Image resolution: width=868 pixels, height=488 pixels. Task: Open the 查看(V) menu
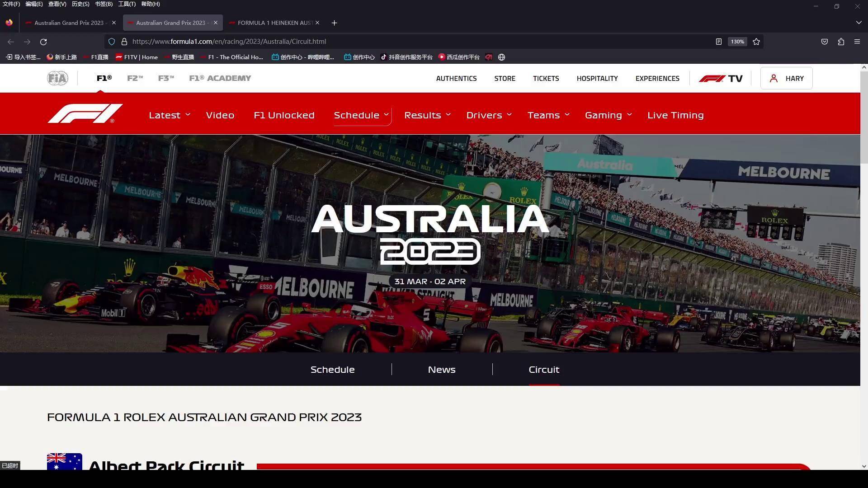[x=57, y=4]
